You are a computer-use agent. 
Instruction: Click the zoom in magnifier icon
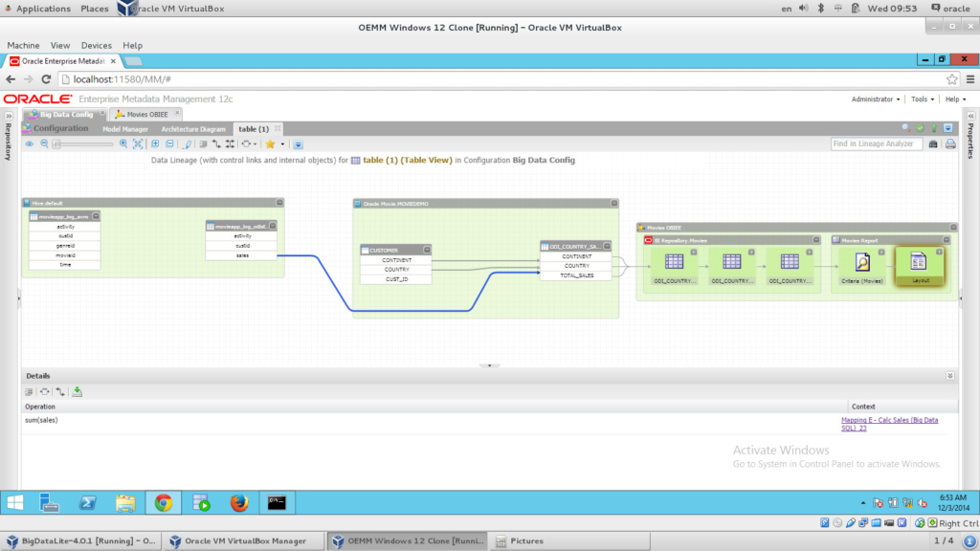tap(123, 143)
